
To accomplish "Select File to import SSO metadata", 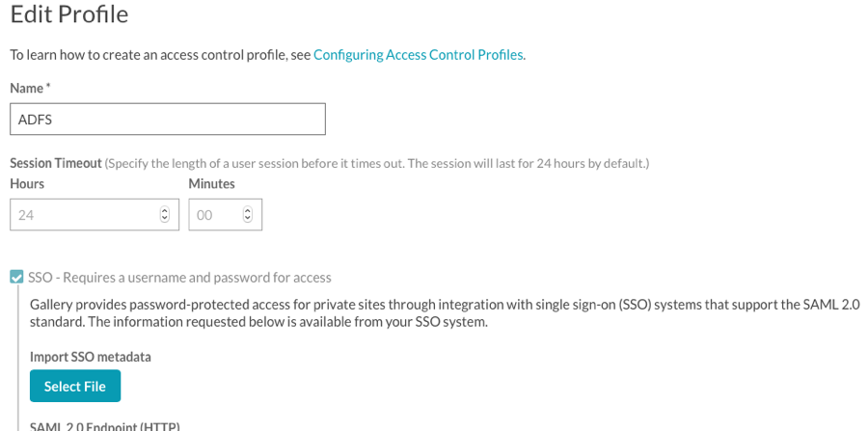I will click(74, 387).
